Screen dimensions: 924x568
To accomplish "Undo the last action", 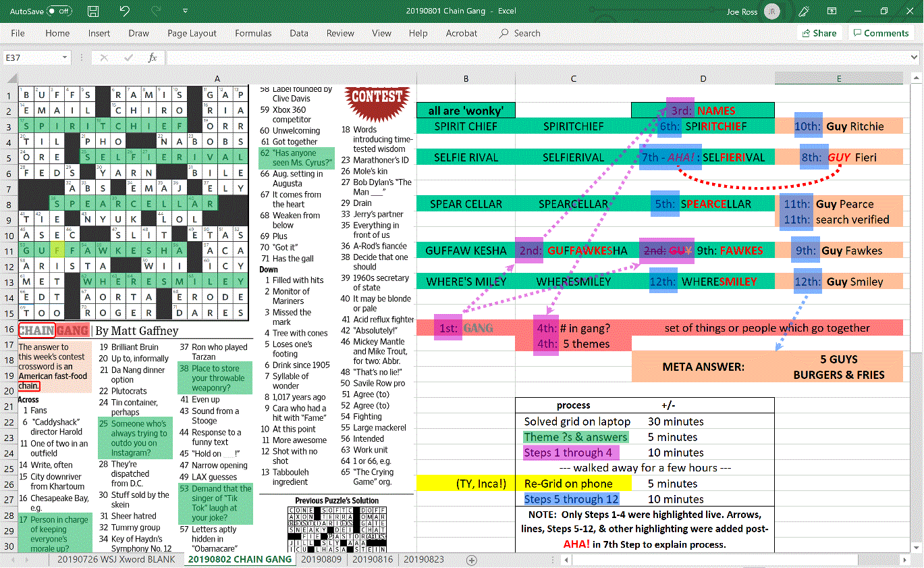I will 124,11.
